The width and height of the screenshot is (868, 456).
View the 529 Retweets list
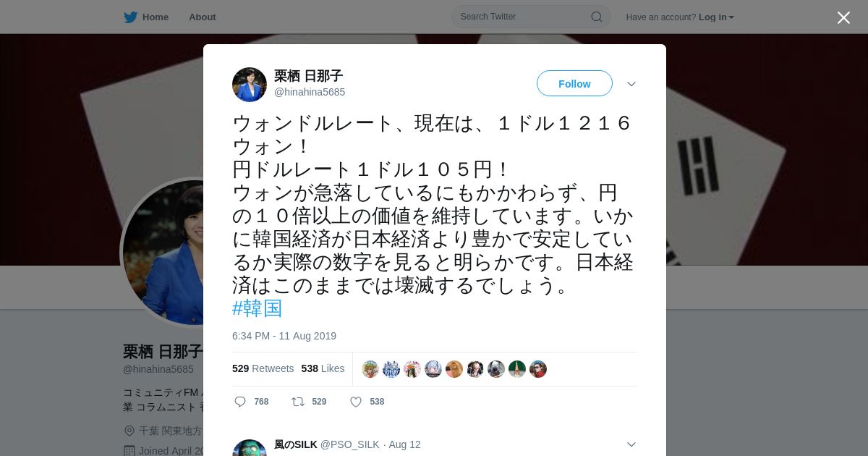[263, 368]
